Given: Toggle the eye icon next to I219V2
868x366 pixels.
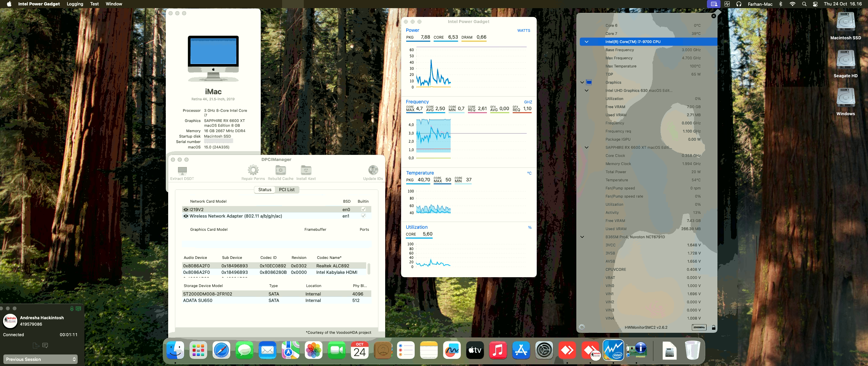Looking at the screenshot, I should 185,209.
